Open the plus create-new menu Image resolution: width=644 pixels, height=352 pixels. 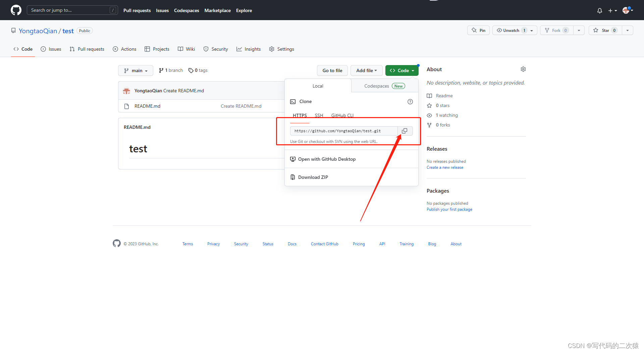(x=612, y=10)
